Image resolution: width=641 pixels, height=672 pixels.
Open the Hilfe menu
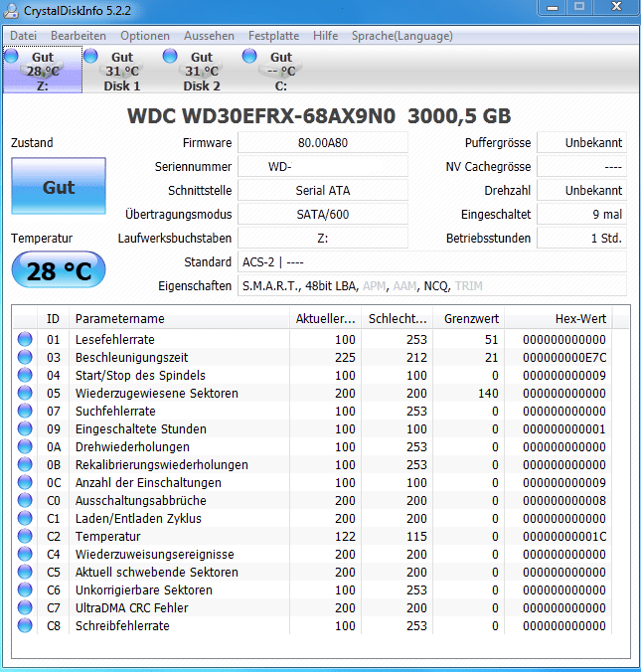[325, 36]
